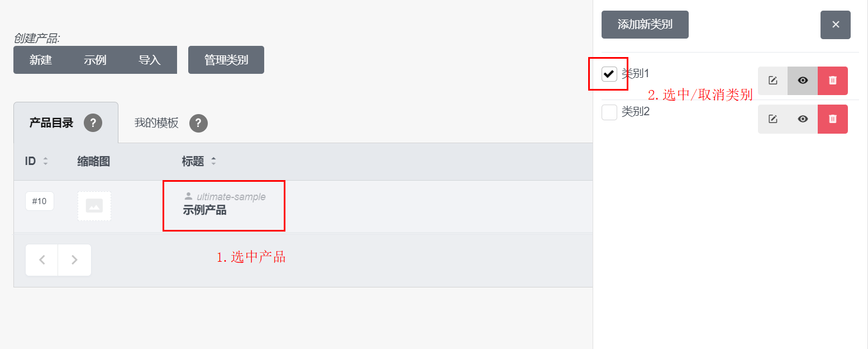Toggle visibility eye for 类别2
Image resolution: width=868 pixels, height=349 pixels.
(x=803, y=119)
